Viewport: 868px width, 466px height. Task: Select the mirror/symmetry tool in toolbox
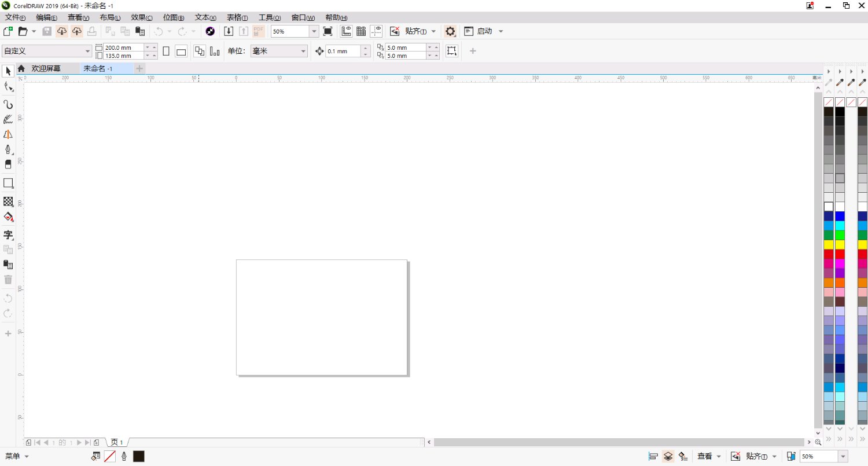[x=8, y=134]
